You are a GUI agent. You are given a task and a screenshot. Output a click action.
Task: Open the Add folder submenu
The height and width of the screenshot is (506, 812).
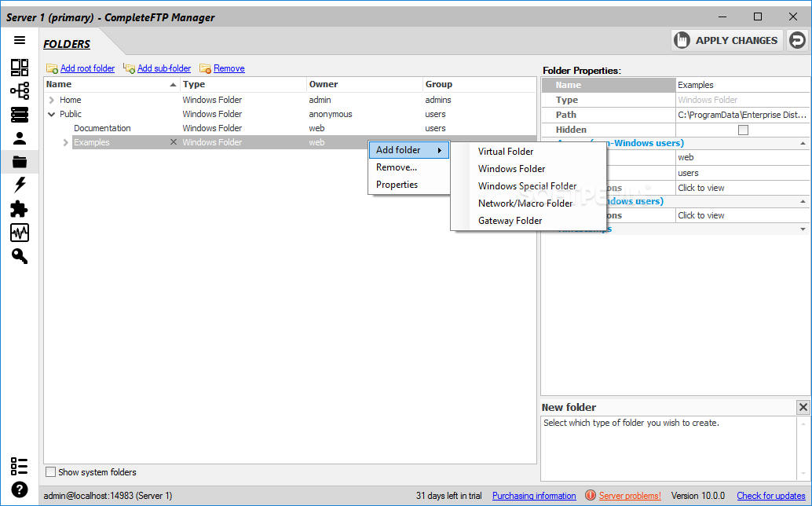tap(409, 150)
